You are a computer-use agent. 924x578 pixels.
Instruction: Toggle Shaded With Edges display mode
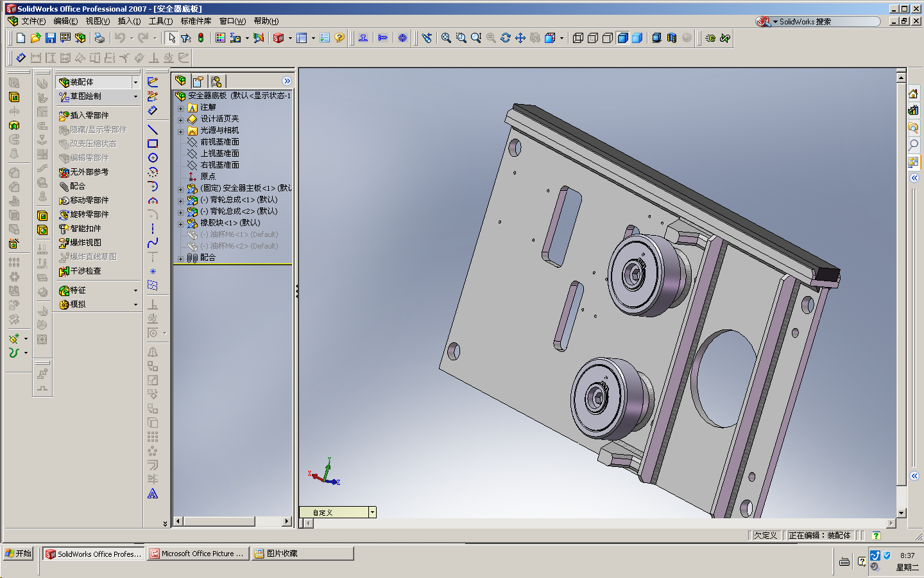(622, 39)
